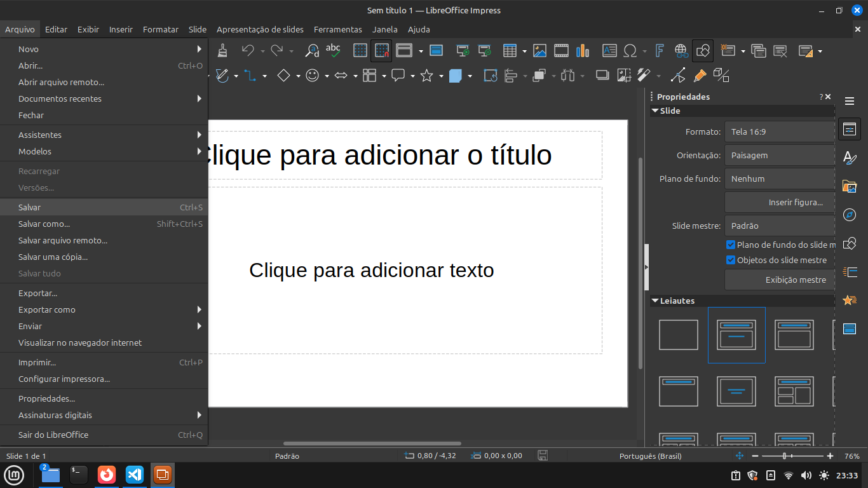This screenshot has height=488, width=868.
Task: Open the 'Slide mestre' Padrão dropdown
Action: pyautogui.click(x=780, y=226)
